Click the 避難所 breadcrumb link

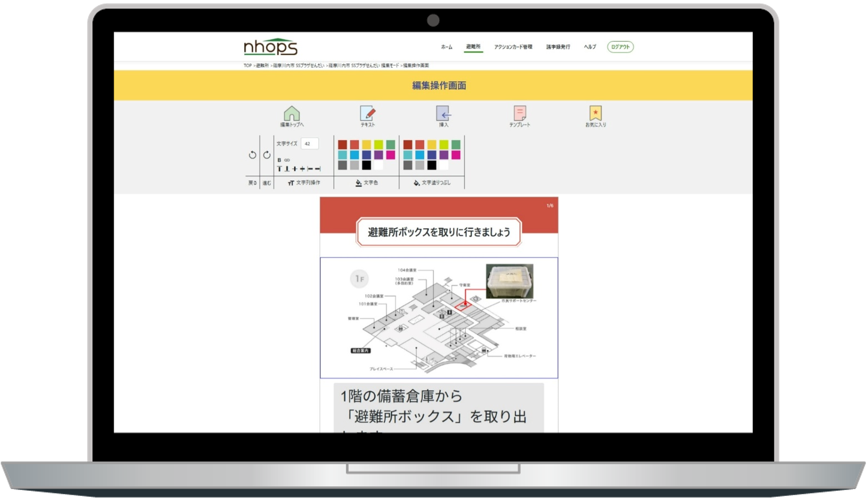[x=262, y=65]
